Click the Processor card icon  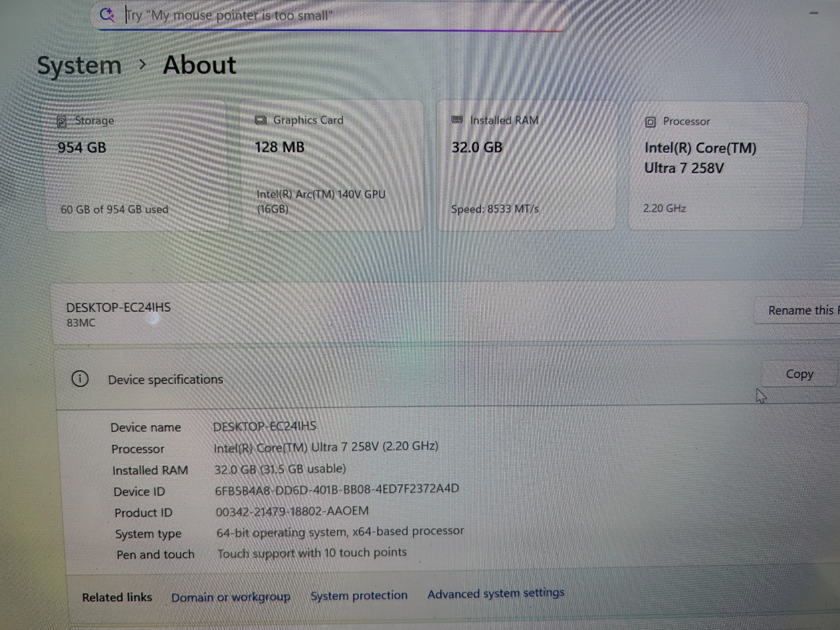click(x=650, y=122)
